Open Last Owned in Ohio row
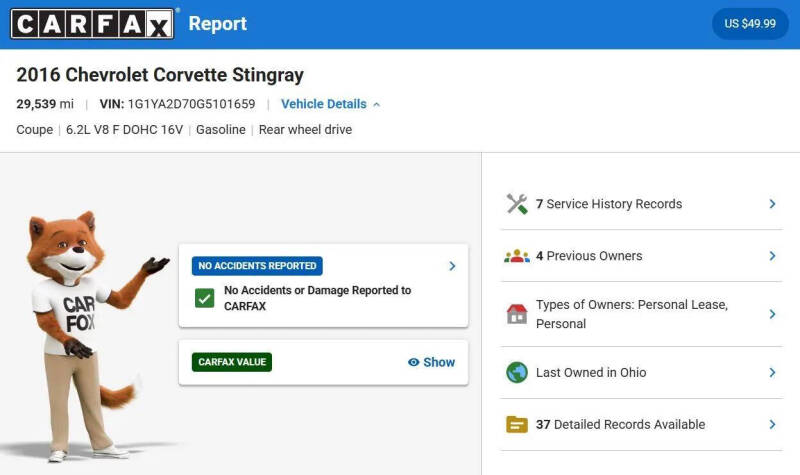The width and height of the screenshot is (800, 475). click(x=641, y=373)
